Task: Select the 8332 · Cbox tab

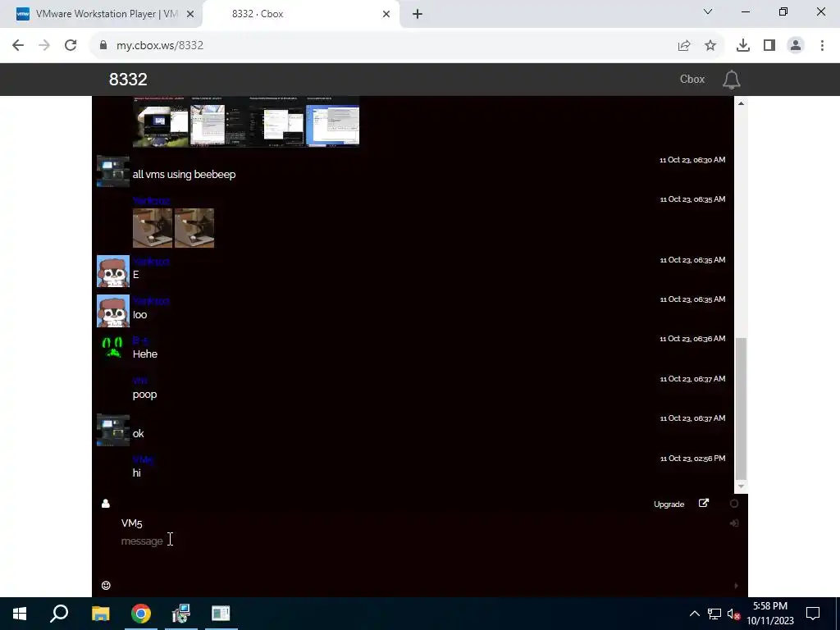Action: coord(301,14)
